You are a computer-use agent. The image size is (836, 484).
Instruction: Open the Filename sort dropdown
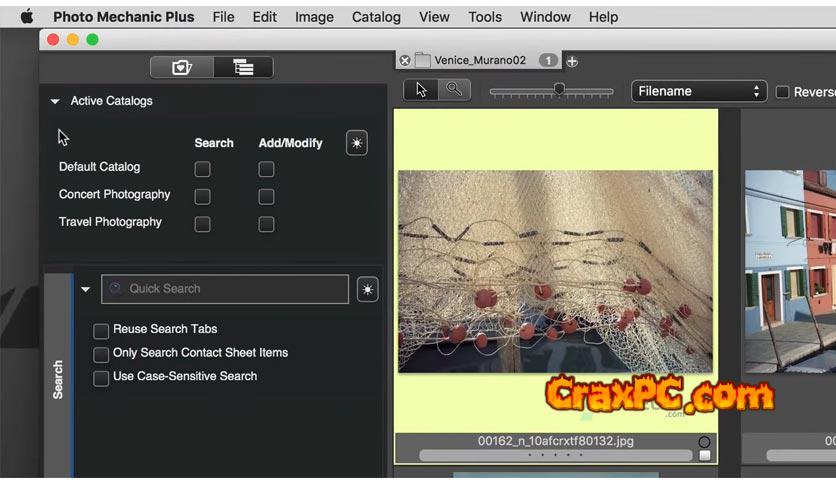(699, 91)
